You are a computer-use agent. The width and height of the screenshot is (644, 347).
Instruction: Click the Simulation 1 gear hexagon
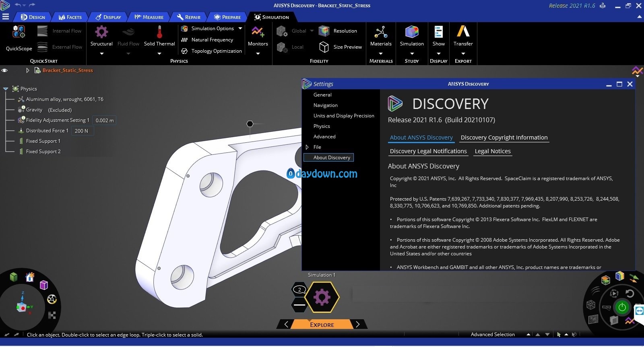pyautogui.click(x=322, y=298)
